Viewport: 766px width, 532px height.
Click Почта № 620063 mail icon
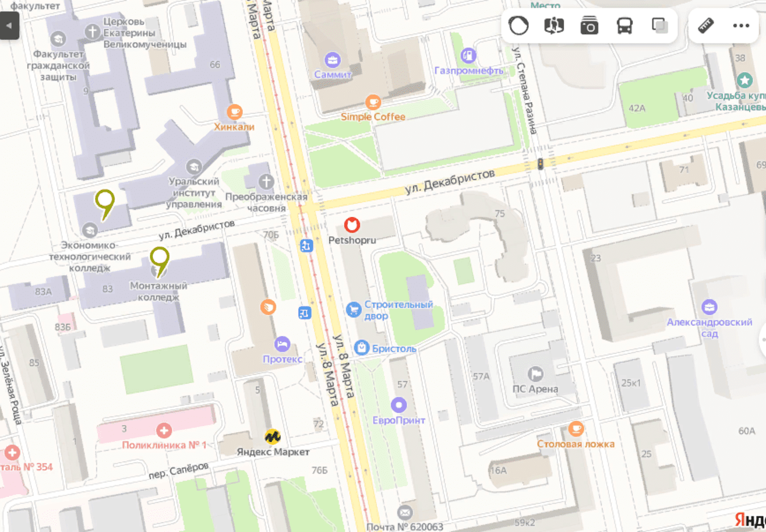[405, 512]
